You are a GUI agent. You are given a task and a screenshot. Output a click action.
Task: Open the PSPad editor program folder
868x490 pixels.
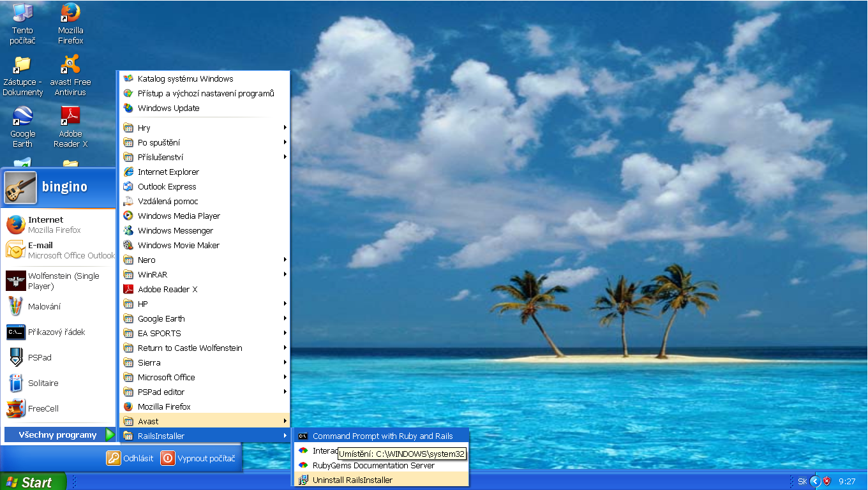(205, 392)
